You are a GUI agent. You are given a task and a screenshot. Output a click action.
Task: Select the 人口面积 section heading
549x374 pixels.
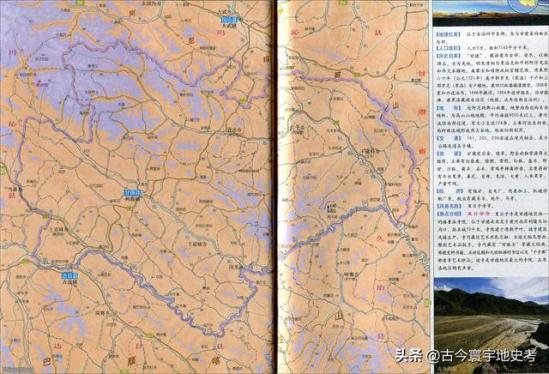[449, 47]
